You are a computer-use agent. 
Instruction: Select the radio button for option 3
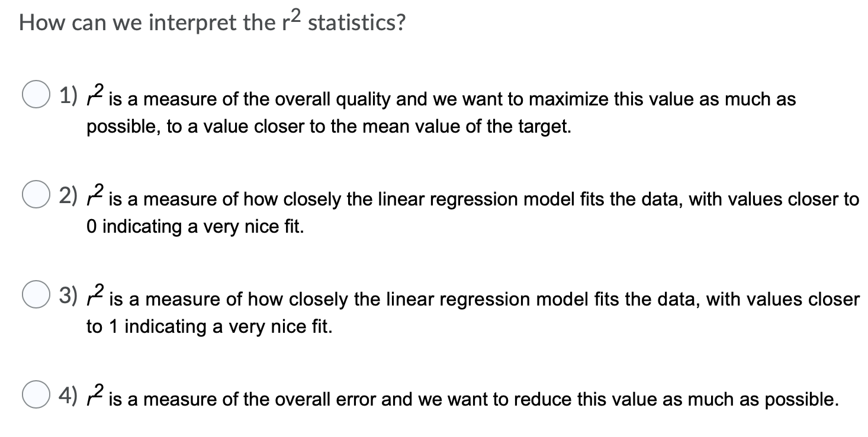point(37,293)
